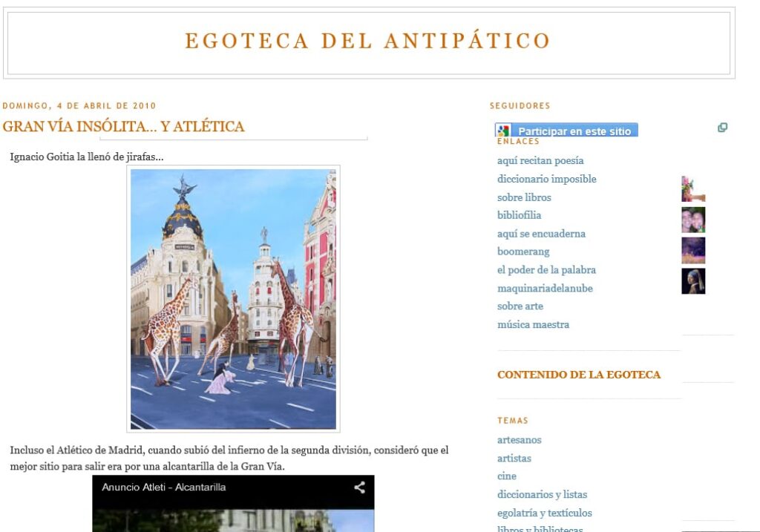
Task: Click the Temas heading
Action: click(x=512, y=421)
